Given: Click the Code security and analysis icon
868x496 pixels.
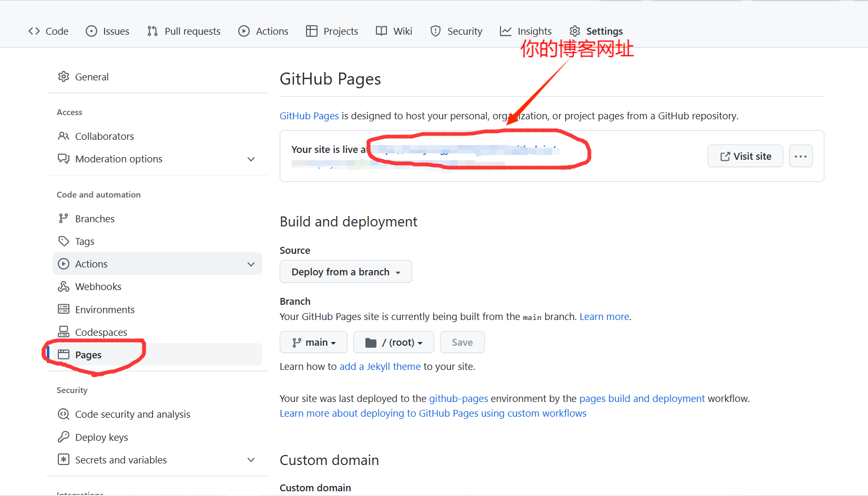Looking at the screenshot, I should [x=64, y=414].
